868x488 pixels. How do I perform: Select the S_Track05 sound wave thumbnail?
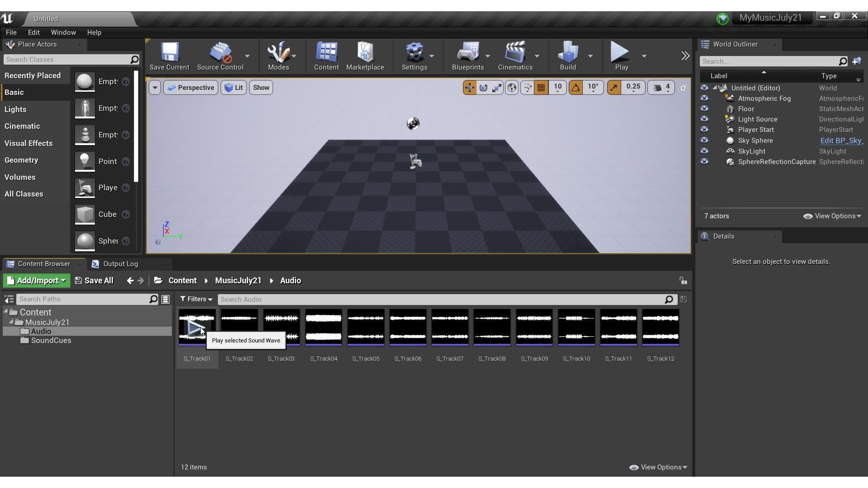point(366,328)
